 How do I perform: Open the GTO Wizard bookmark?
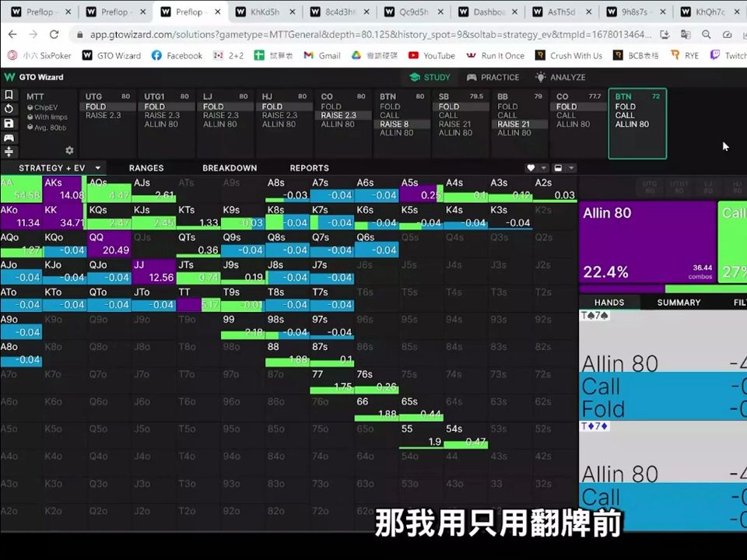coord(111,56)
